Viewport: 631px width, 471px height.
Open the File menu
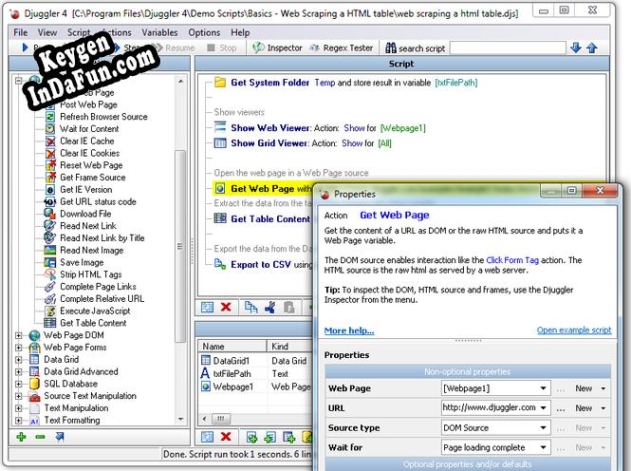point(20,33)
